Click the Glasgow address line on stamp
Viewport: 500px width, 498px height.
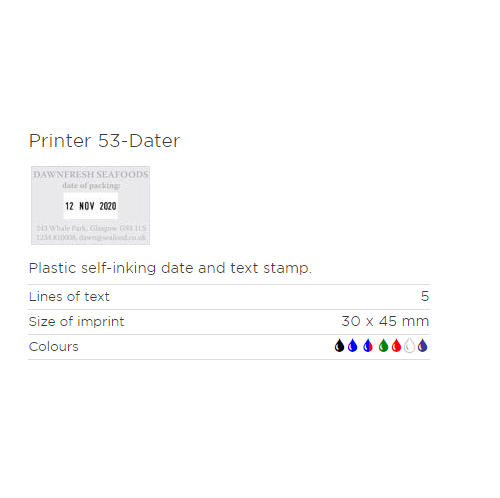91,228
